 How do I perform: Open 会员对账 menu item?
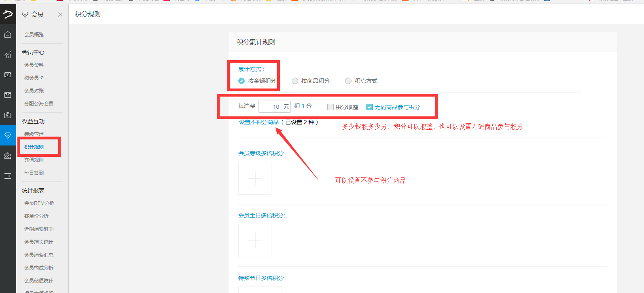pyautogui.click(x=34, y=91)
